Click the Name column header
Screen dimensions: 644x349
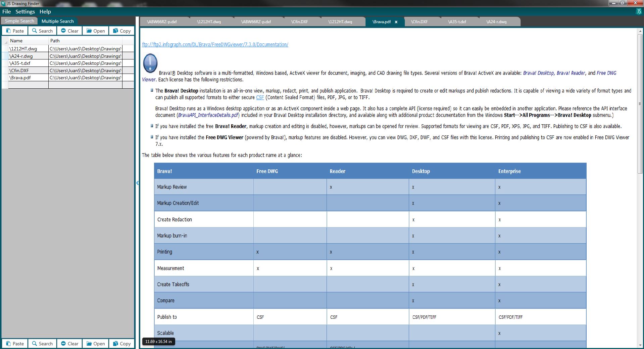16,41
